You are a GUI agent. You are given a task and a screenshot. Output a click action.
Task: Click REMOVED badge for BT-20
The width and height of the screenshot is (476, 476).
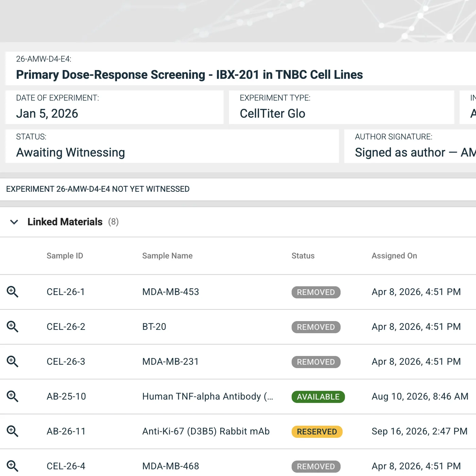(x=316, y=327)
